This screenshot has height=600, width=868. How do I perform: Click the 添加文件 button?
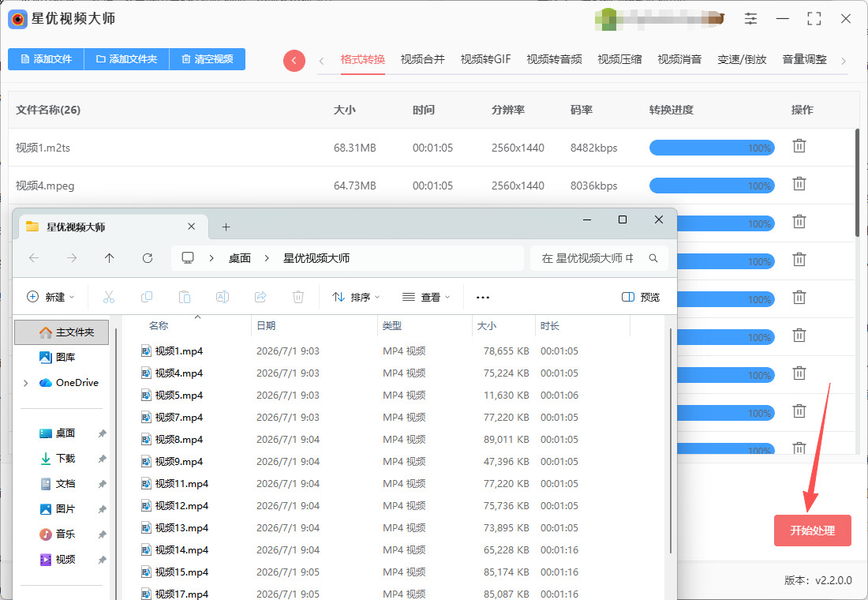coord(46,59)
